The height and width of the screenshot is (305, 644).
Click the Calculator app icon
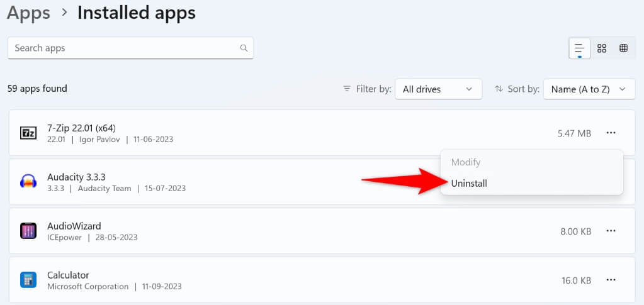pos(28,280)
